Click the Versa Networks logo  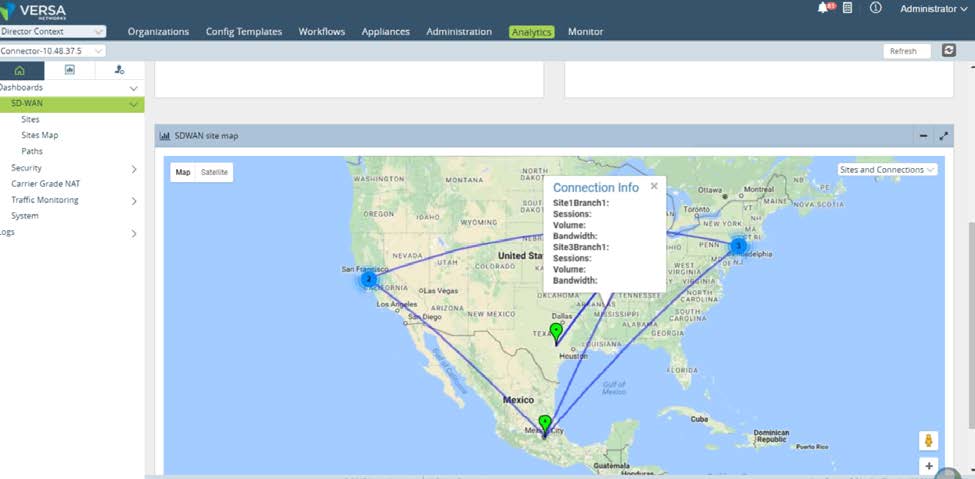pyautogui.click(x=34, y=11)
